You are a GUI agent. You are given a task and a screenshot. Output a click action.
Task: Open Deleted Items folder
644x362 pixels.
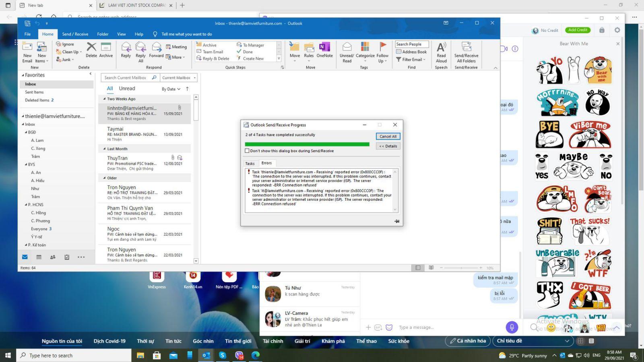pyautogui.click(x=39, y=100)
